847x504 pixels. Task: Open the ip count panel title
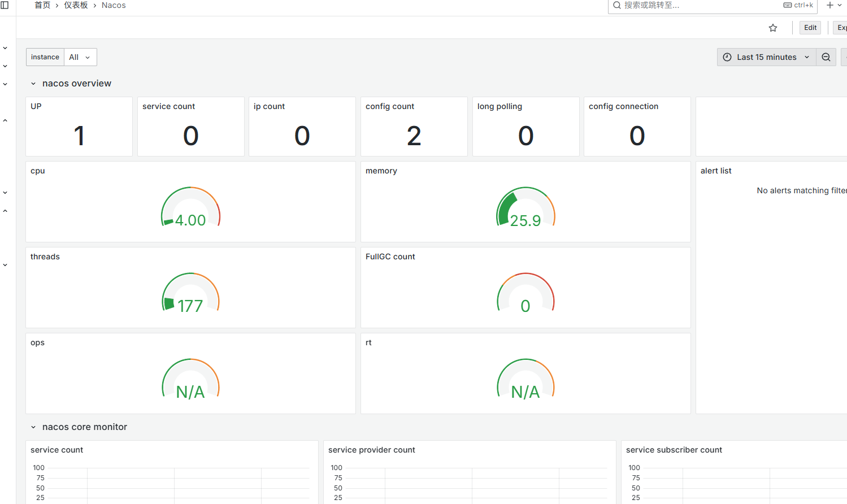tap(269, 106)
